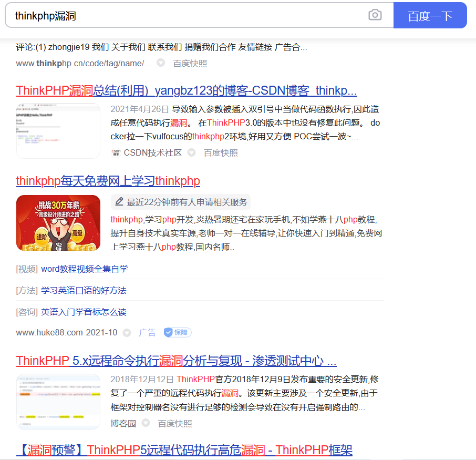The height and width of the screenshot is (460, 476).
Task: View the 百度快照 of the CSDN result
Action: tap(220, 152)
